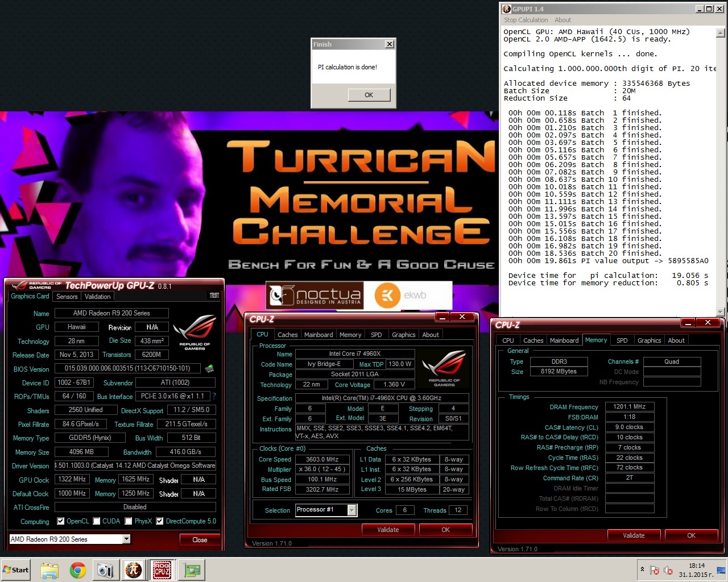This screenshot has width=728, height=582.
Task: Switch to ROG CPU-Z from the taskbar
Action: [162, 570]
